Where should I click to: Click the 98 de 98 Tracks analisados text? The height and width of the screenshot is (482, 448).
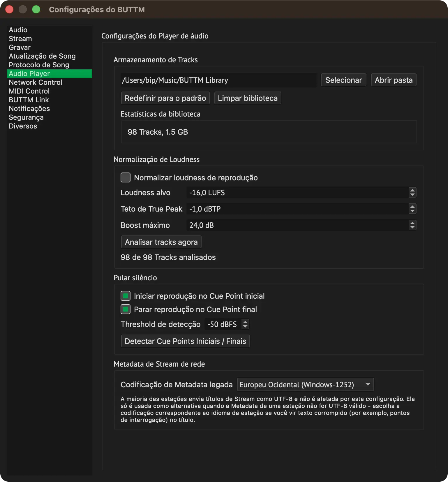point(168,257)
